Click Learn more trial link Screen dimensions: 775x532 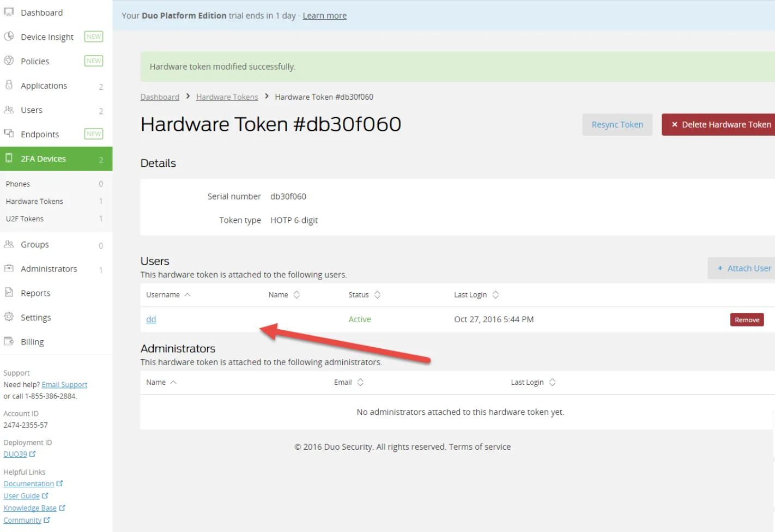tap(324, 16)
